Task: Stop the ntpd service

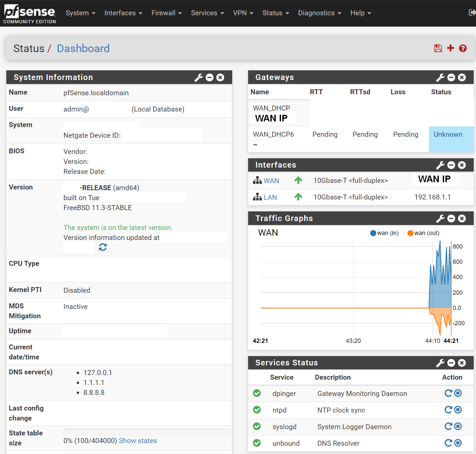Action: click(x=458, y=410)
